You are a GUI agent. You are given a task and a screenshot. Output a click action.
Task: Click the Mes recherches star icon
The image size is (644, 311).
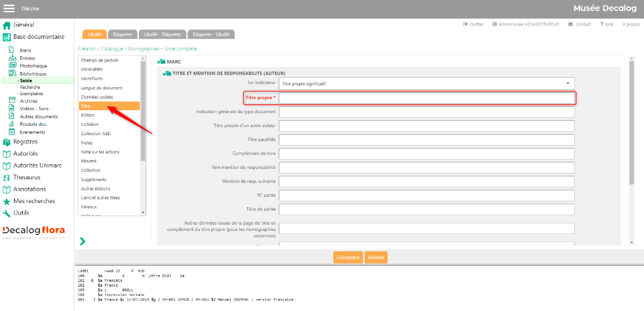7,201
